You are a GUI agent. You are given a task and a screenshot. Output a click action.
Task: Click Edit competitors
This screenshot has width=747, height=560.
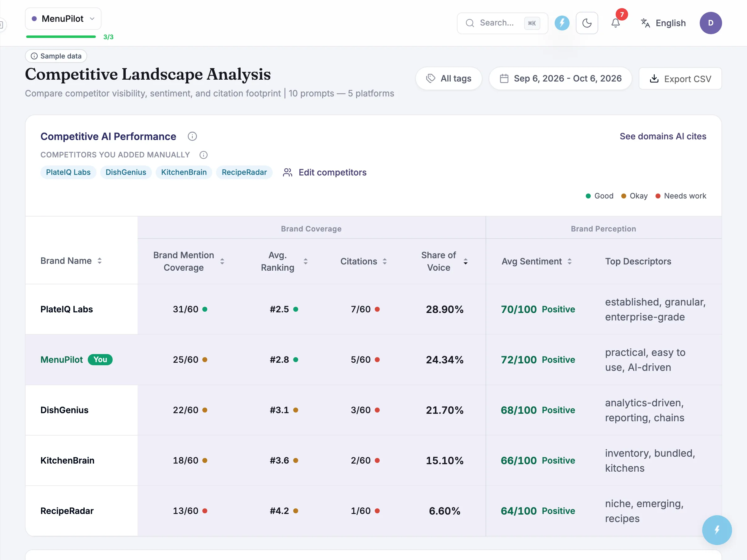[x=325, y=172]
